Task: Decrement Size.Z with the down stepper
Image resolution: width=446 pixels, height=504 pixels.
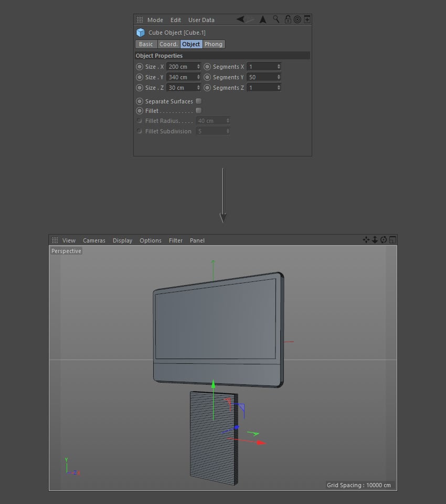Action: 199,89
